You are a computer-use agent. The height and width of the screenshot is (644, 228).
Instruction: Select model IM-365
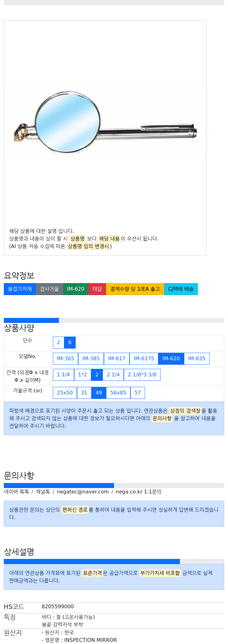[x=66, y=359]
